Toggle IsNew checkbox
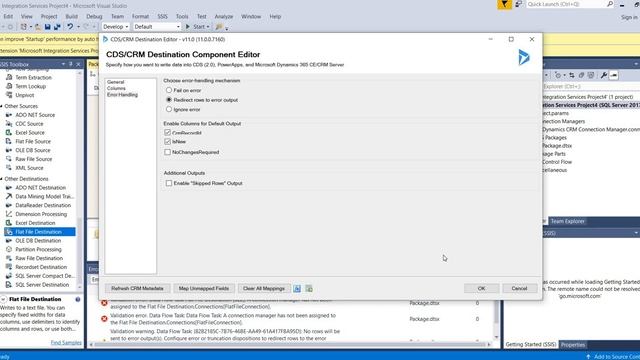 click(x=167, y=142)
